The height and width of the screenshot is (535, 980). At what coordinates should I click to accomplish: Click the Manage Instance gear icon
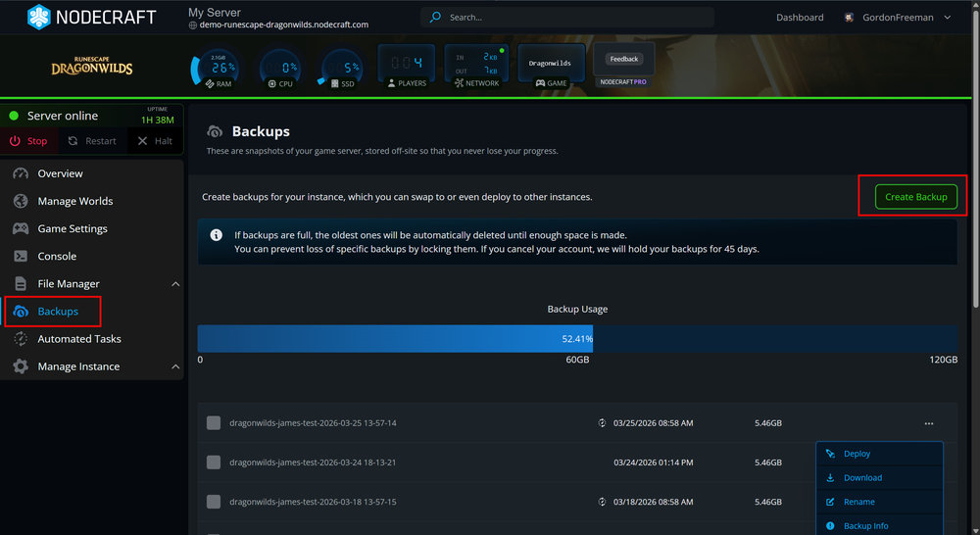(x=21, y=366)
